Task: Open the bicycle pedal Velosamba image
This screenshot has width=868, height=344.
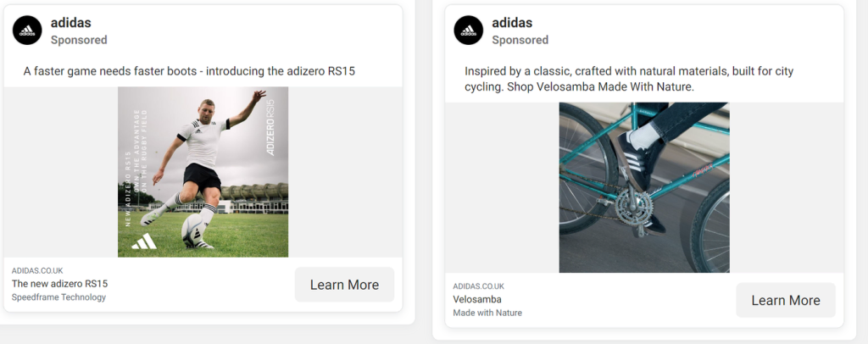Action: [x=644, y=187]
